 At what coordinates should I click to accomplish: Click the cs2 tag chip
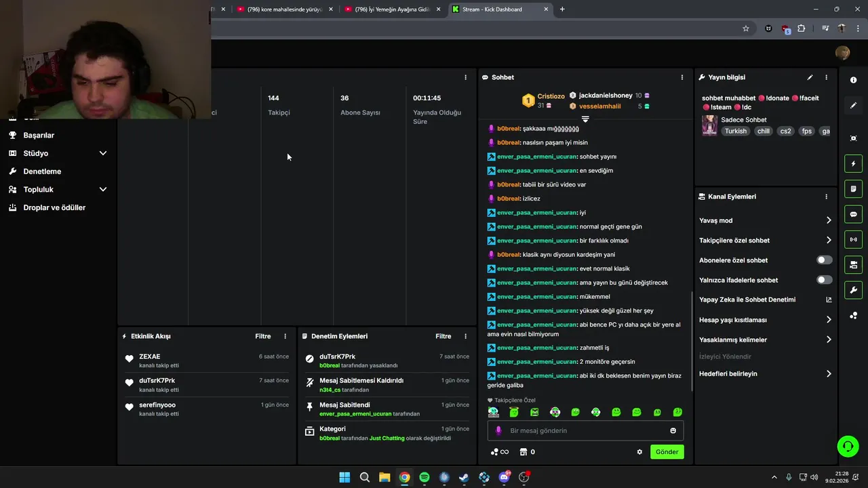pos(785,131)
